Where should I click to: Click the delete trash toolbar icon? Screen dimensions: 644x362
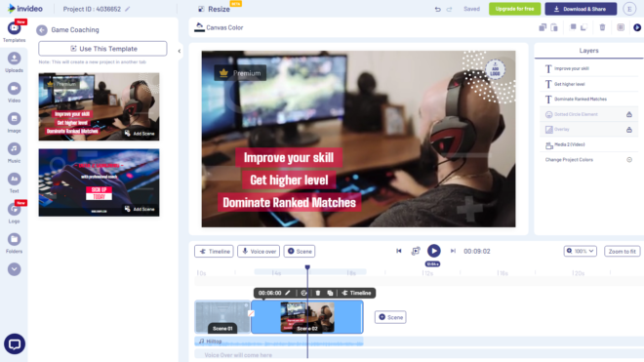602,27
